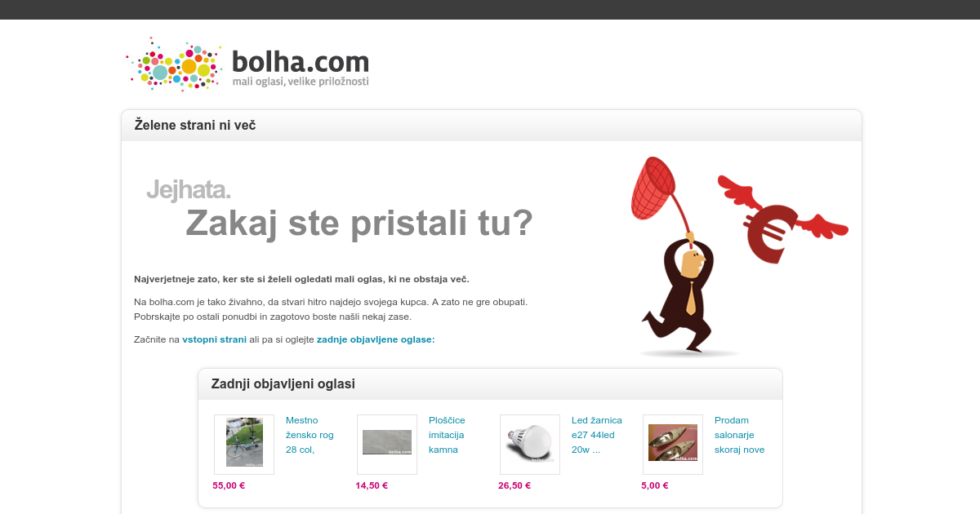This screenshot has height=514, width=980.
Task: Click the bolha.com site name text
Action: [301, 61]
